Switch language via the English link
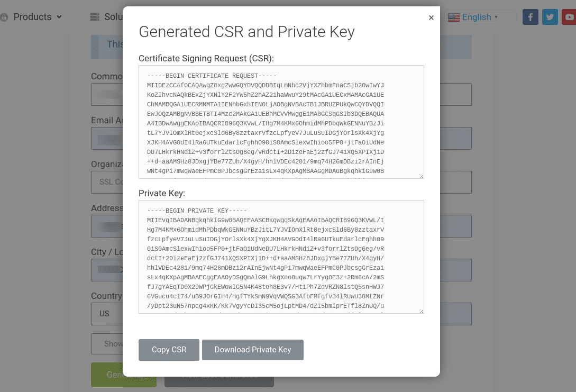The height and width of the screenshot is (392, 576). [x=476, y=16]
